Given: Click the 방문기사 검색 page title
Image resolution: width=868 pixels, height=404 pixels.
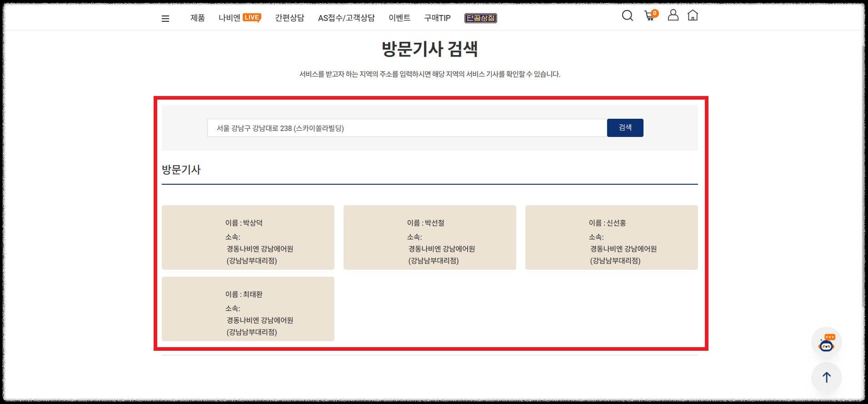Looking at the screenshot, I should click(x=429, y=49).
